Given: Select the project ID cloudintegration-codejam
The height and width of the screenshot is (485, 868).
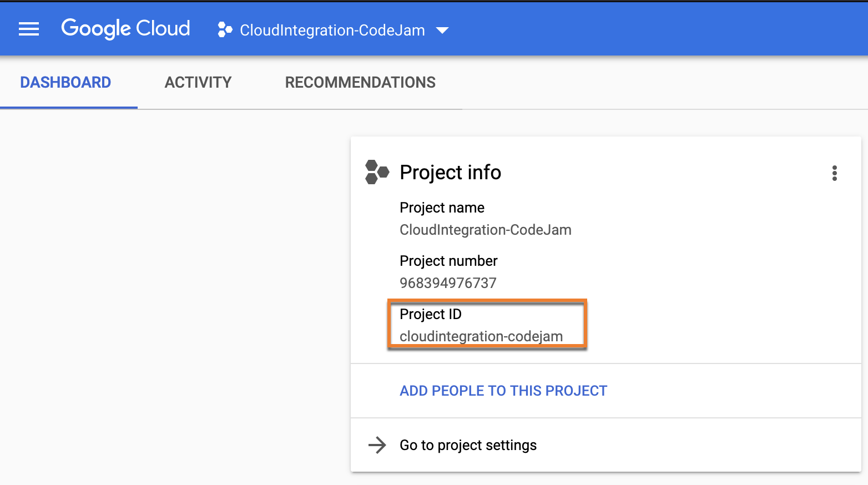Looking at the screenshot, I should point(481,336).
